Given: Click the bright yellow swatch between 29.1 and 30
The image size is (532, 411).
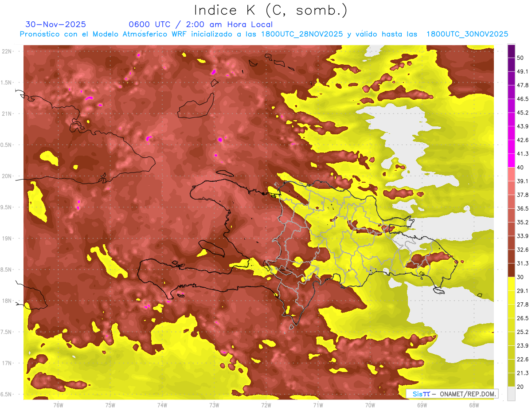Looking at the screenshot, I should 511,284.
